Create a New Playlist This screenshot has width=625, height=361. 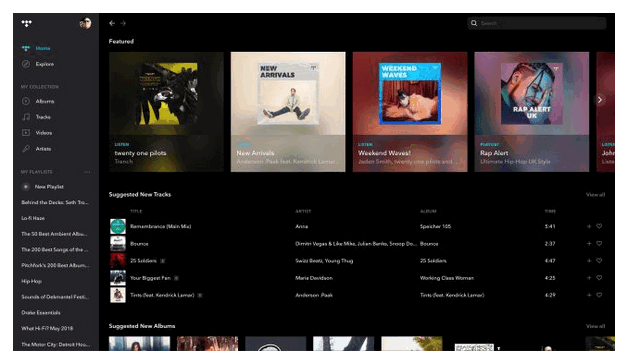click(49, 186)
